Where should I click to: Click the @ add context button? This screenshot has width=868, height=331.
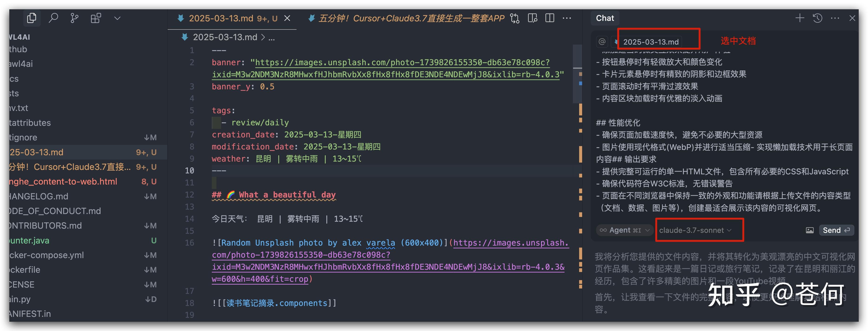(x=602, y=42)
